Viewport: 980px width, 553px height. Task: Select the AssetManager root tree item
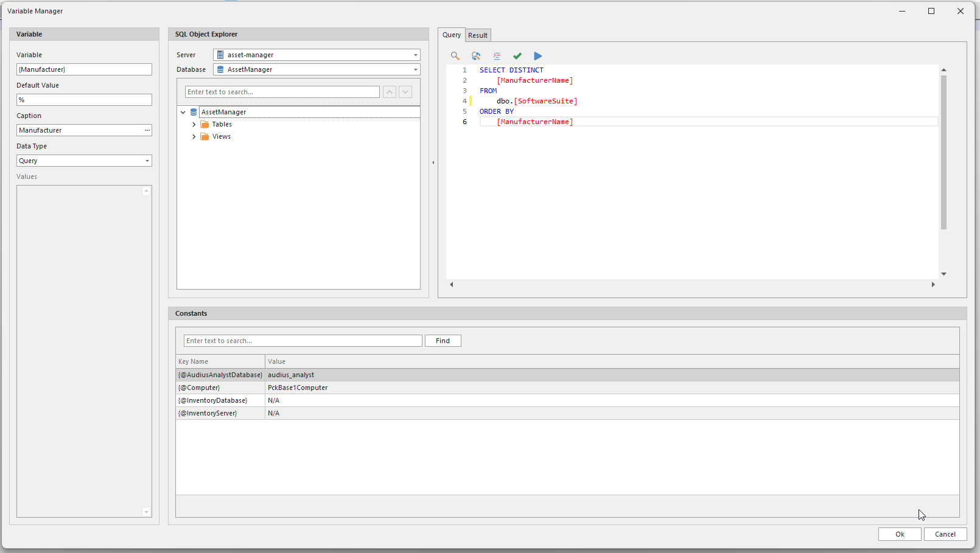pos(223,112)
